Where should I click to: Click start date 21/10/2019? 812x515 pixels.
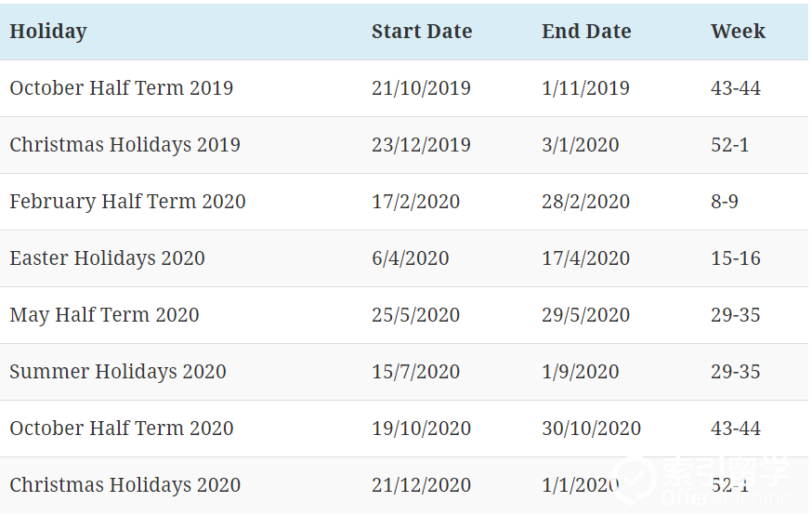click(x=421, y=88)
